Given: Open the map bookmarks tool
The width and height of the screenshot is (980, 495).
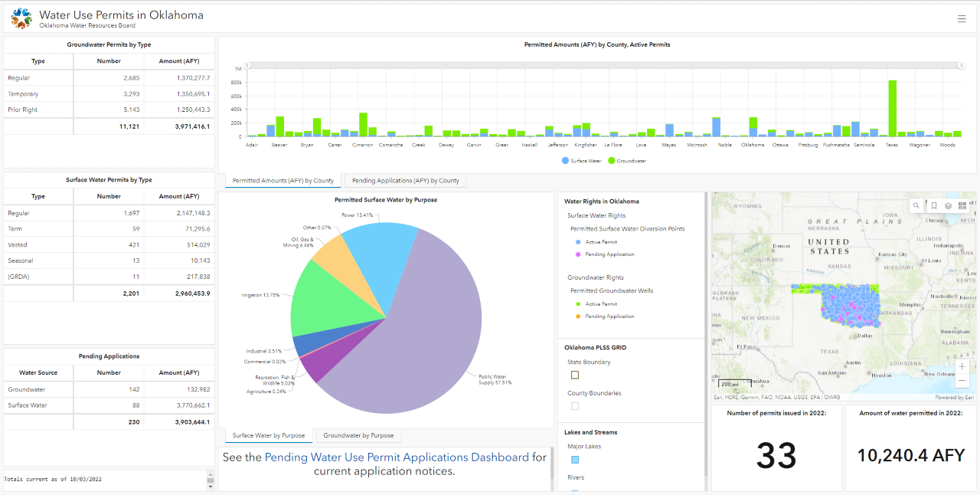Looking at the screenshot, I should (x=933, y=206).
